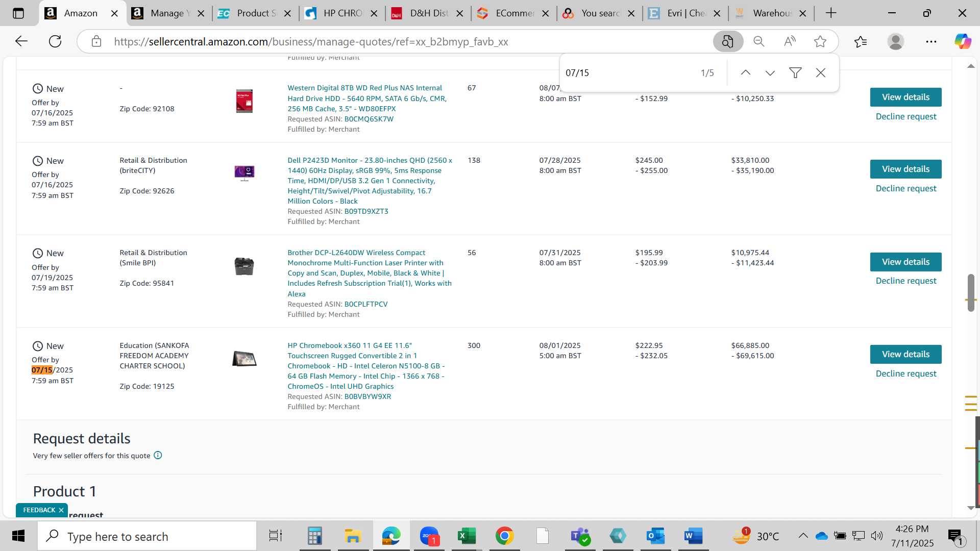
Task: Open ASIN B09TD9XZT3 link
Action: 366,211
